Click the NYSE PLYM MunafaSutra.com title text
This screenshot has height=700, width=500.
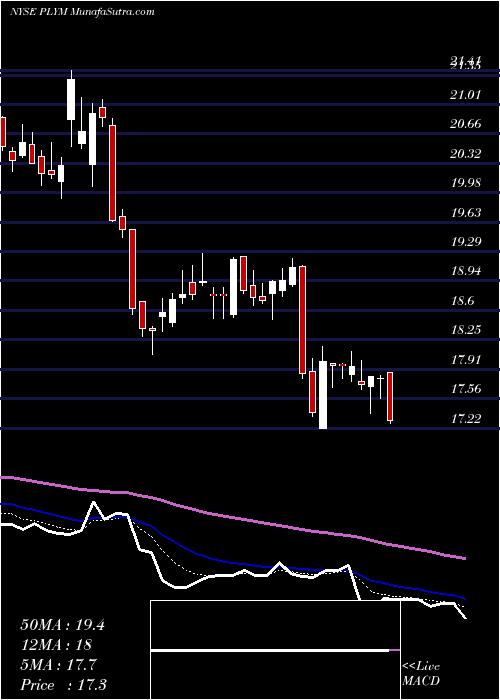tap(82, 12)
